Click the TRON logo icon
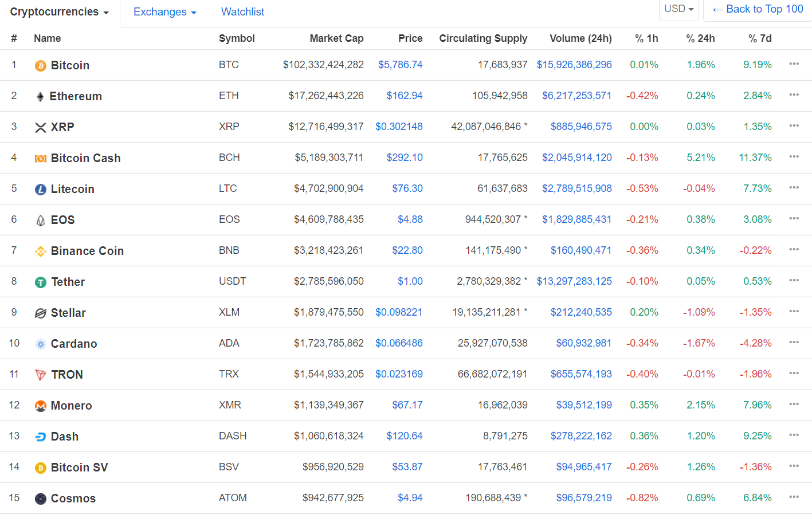This screenshot has width=812, height=515. (x=40, y=375)
